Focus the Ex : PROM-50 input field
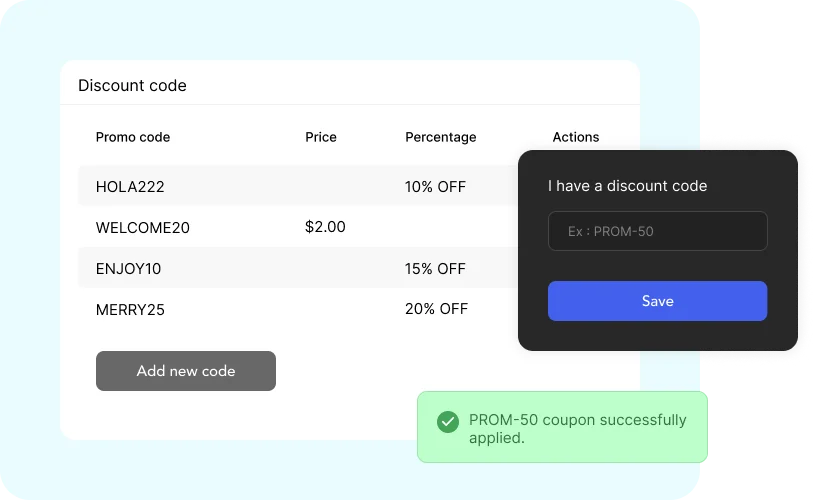813x500 pixels. (657, 231)
